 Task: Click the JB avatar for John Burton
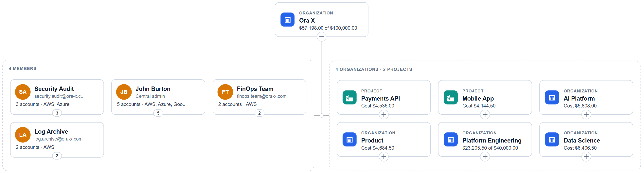tap(124, 92)
